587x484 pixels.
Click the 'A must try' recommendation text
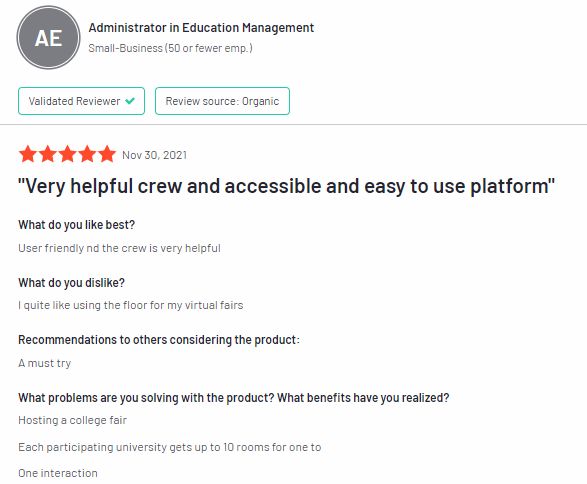(45, 363)
